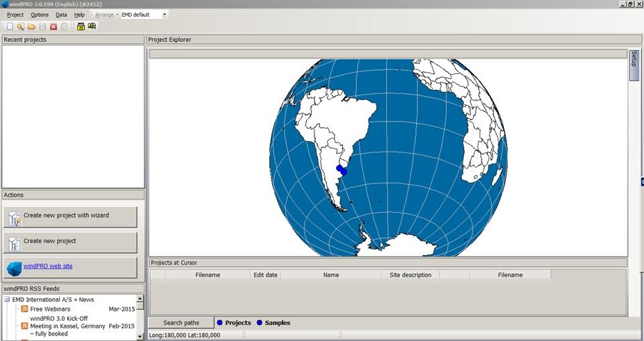This screenshot has width=644, height=341.
Task: Click the turbine icon on Create new project
Action: tap(14, 244)
